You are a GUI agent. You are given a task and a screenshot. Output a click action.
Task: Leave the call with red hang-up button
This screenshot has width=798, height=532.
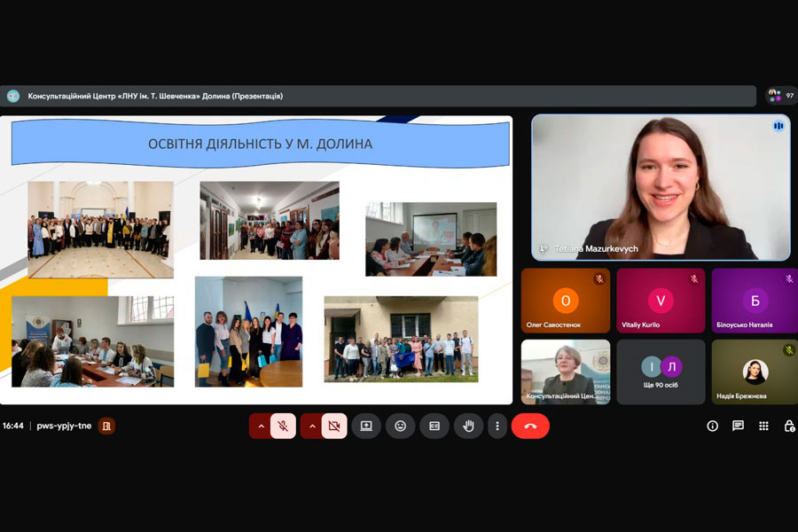coord(530,426)
